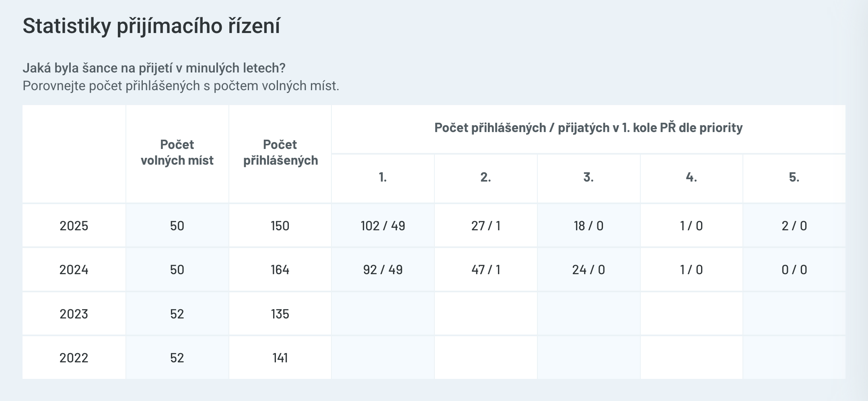Select the 2024 year row label

click(x=74, y=270)
